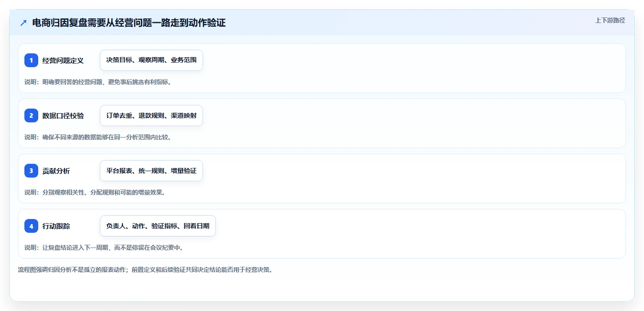Select the 数据口径校验 step title
Image resolution: width=644 pixels, height=311 pixels.
pos(63,115)
